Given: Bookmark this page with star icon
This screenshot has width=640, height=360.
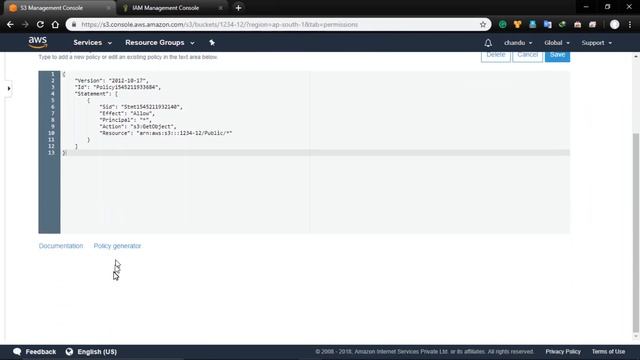Looking at the screenshot, I should pos(483,24).
